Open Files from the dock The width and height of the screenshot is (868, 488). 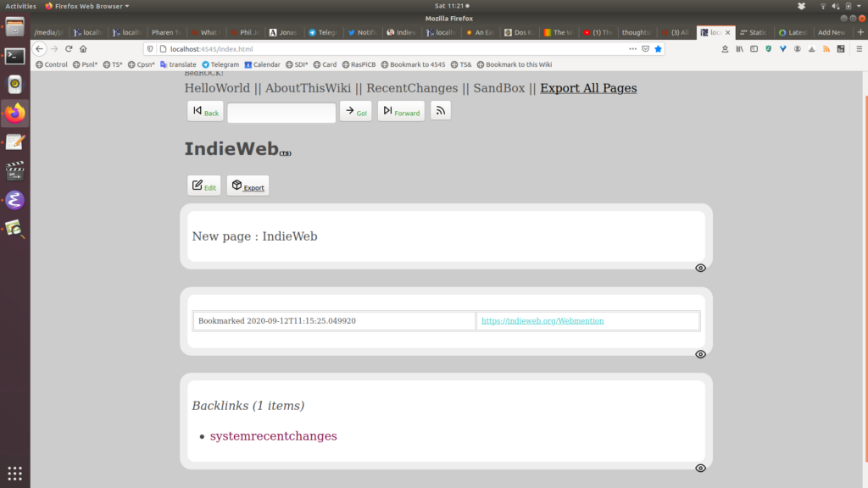point(15,26)
